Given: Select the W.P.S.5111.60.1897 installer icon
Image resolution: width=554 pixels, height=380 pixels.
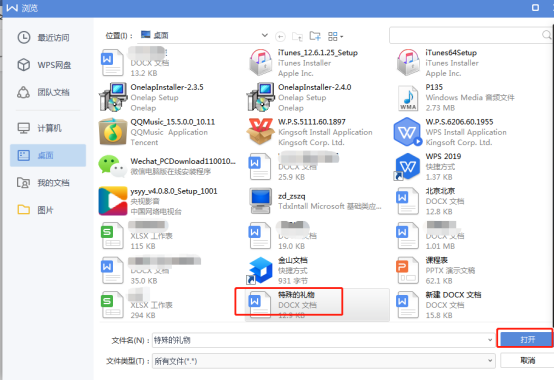Looking at the screenshot, I should (261, 131).
